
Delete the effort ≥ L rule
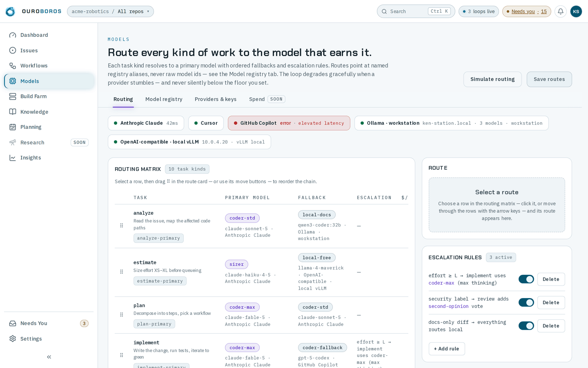coord(551,279)
